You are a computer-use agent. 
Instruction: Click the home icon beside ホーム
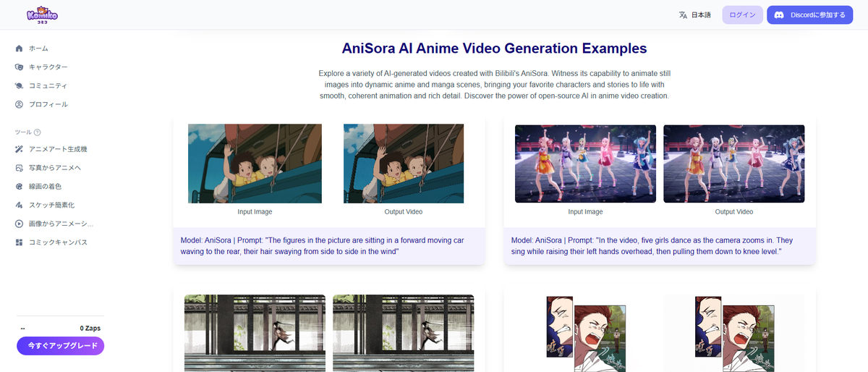(19, 48)
